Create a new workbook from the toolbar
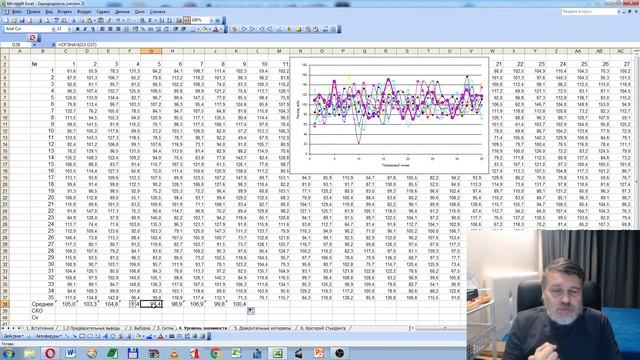The image size is (640, 360). click(x=6, y=20)
